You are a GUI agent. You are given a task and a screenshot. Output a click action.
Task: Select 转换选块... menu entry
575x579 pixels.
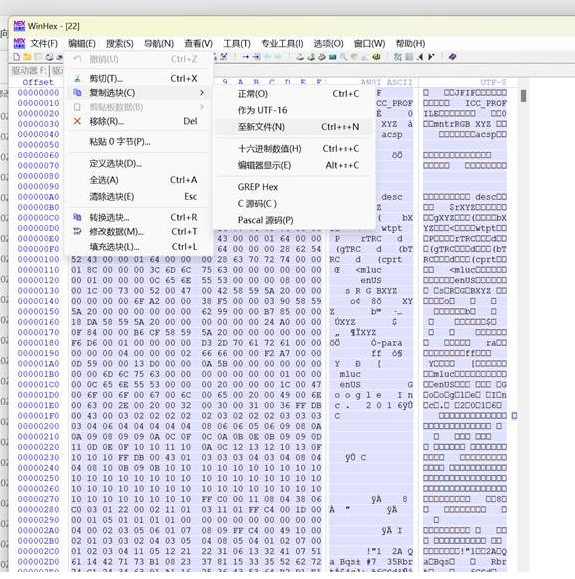click(138, 217)
